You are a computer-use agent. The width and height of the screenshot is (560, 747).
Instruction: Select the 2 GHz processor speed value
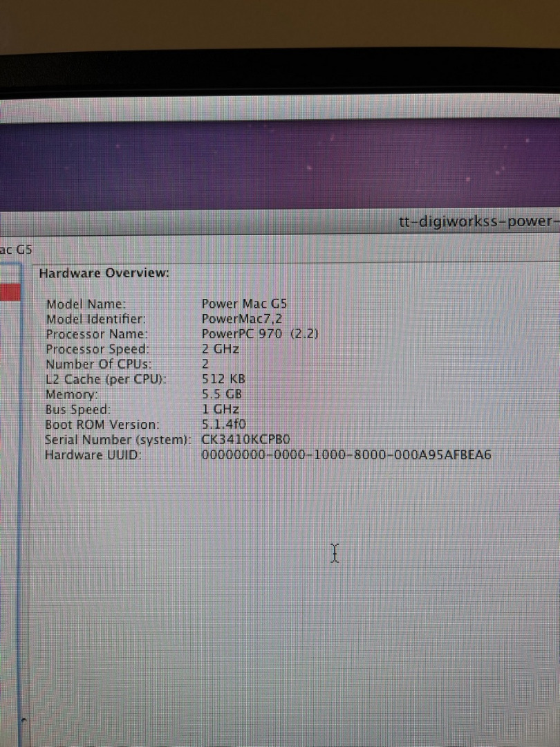click(x=220, y=349)
